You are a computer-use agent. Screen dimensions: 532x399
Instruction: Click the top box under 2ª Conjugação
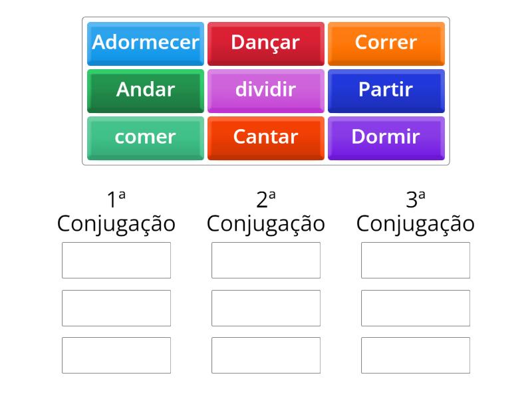click(266, 260)
